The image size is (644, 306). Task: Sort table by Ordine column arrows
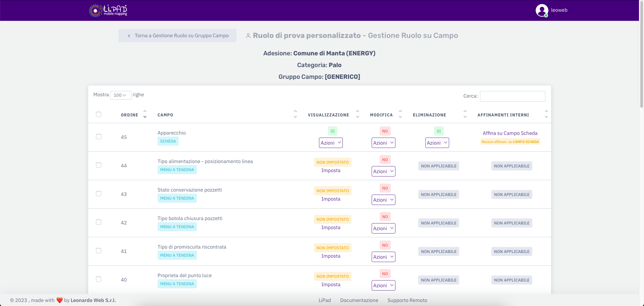pyautogui.click(x=145, y=114)
